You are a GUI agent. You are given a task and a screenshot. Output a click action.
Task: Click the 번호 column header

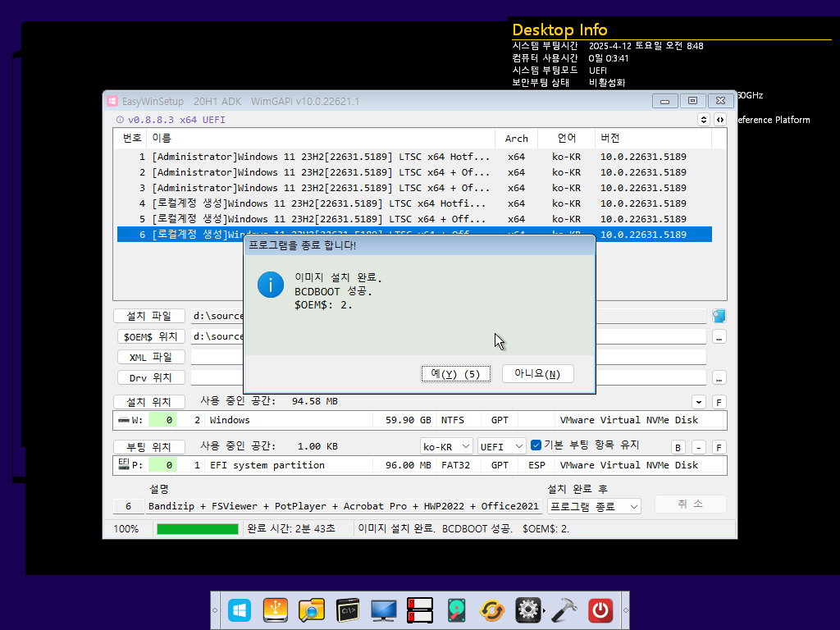[132, 138]
